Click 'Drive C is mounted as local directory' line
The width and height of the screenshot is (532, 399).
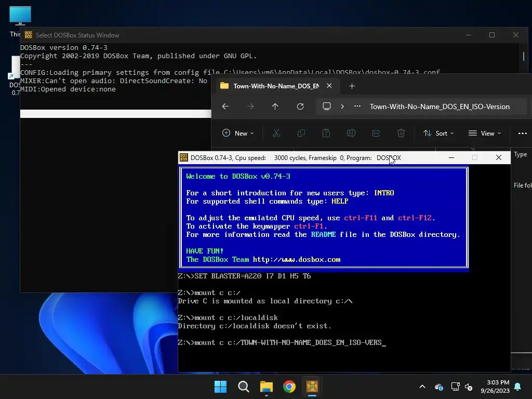pos(265,301)
